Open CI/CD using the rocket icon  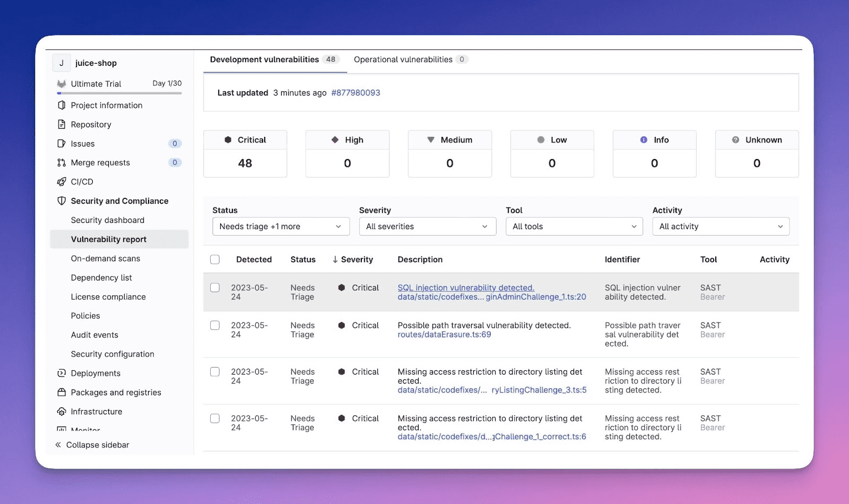(62, 181)
